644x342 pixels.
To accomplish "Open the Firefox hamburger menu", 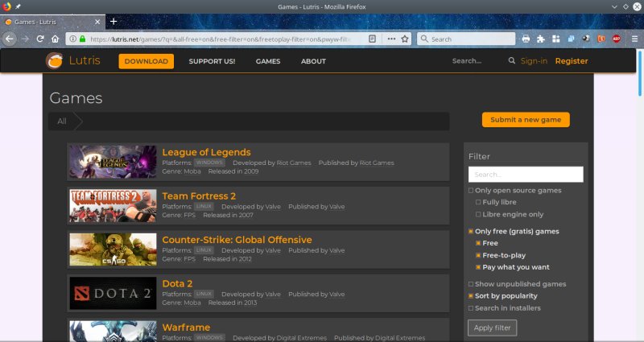I will pyautogui.click(x=634, y=39).
